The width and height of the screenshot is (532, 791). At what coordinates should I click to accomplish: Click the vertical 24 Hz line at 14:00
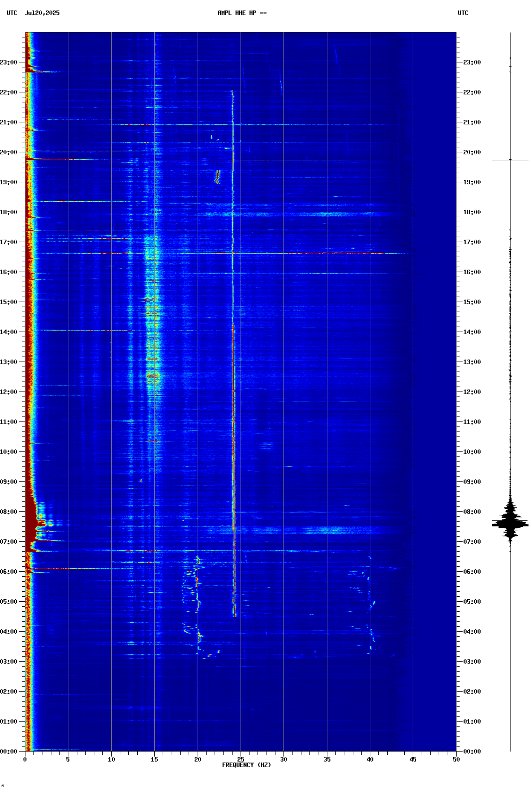pos(233,332)
